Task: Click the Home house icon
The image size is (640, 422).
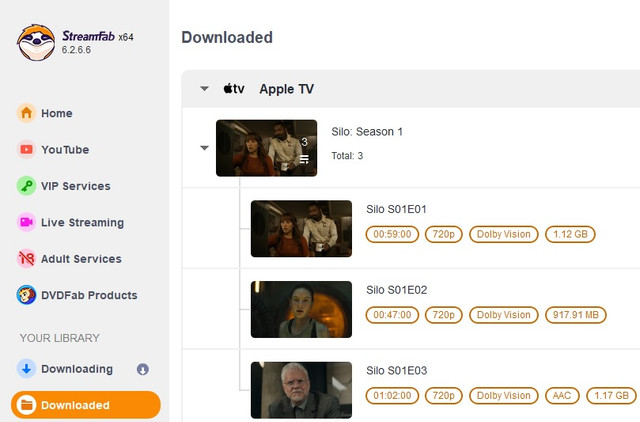Action: pyautogui.click(x=27, y=113)
